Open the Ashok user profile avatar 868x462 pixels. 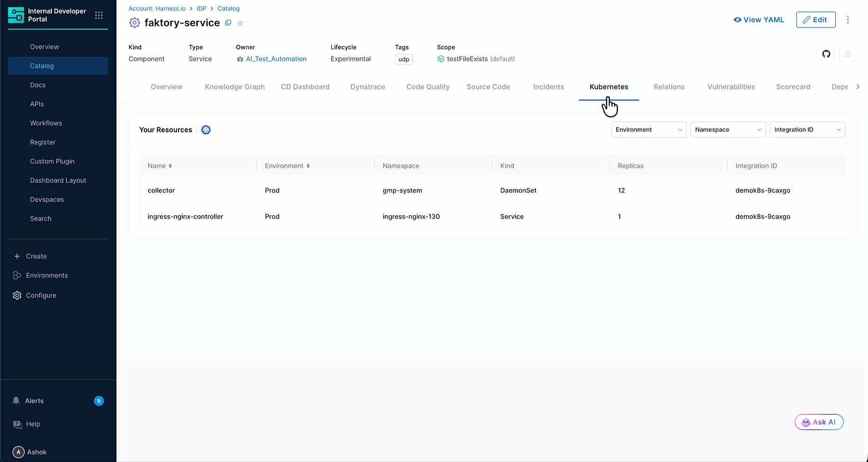pyautogui.click(x=18, y=452)
